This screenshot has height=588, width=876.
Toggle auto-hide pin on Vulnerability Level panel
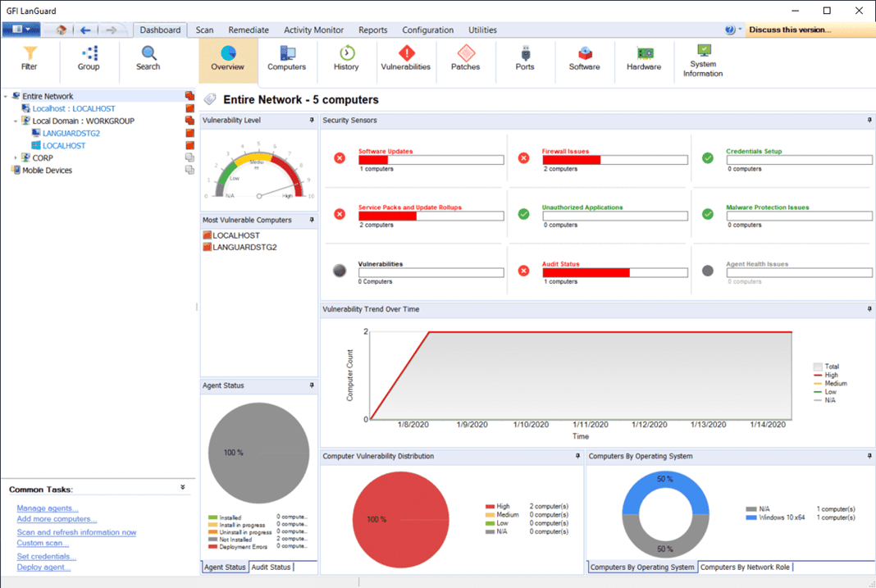(312, 121)
